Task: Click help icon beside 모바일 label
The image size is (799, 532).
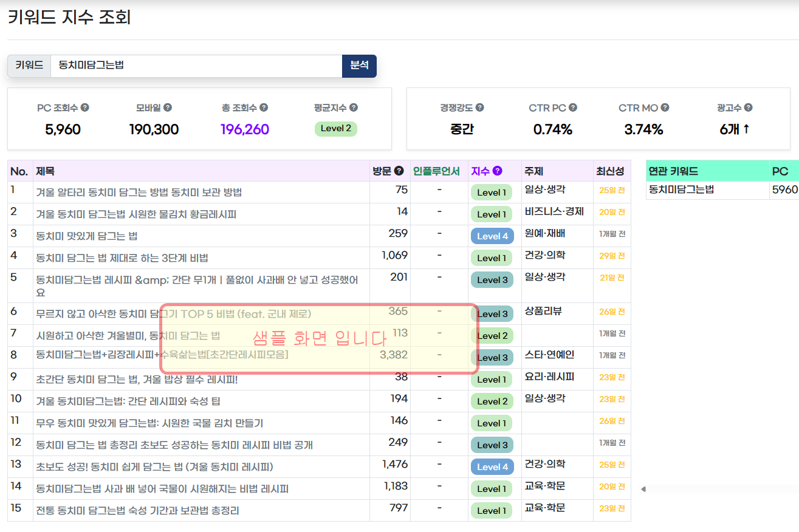Action: point(168,107)
